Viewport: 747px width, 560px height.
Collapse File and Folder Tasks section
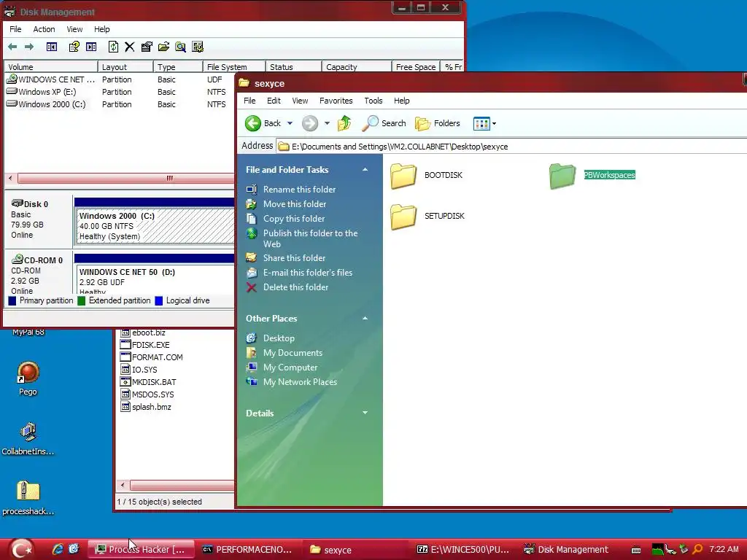365,169
